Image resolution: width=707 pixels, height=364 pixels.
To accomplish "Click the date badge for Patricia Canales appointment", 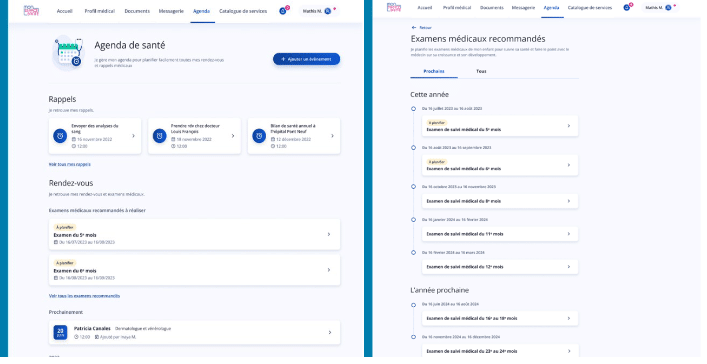I will coord(60,332).
